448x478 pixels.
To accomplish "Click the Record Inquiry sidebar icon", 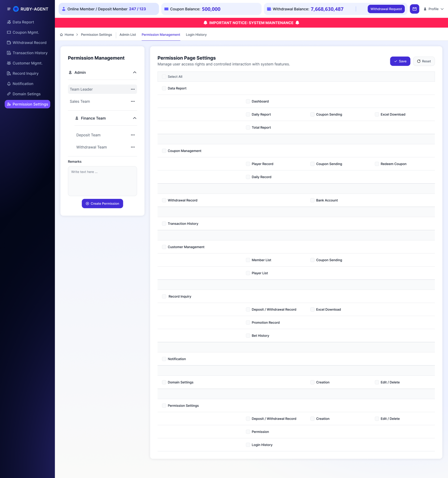I will coord(9,73).
